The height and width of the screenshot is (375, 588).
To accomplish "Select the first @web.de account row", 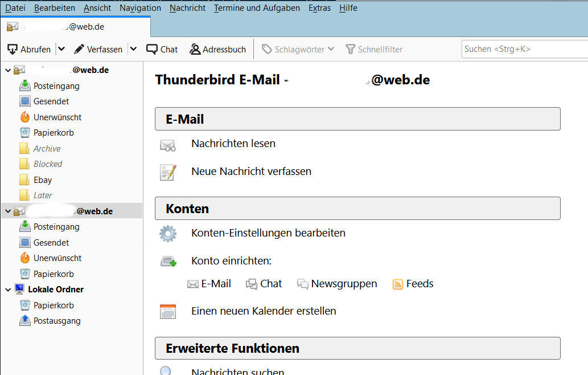I will pos(72,70).
